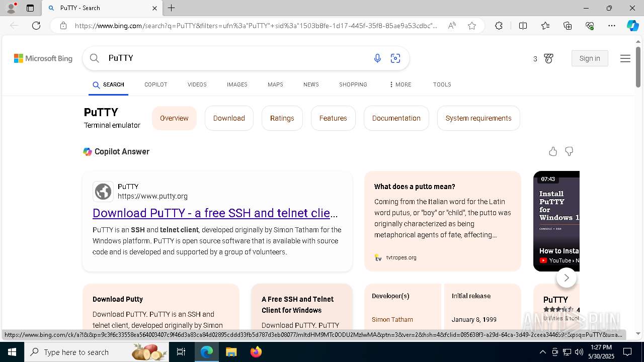Open File Explorer from taskbar
Viewport: 644px width, 362px height.
click(x=231, y=352)
